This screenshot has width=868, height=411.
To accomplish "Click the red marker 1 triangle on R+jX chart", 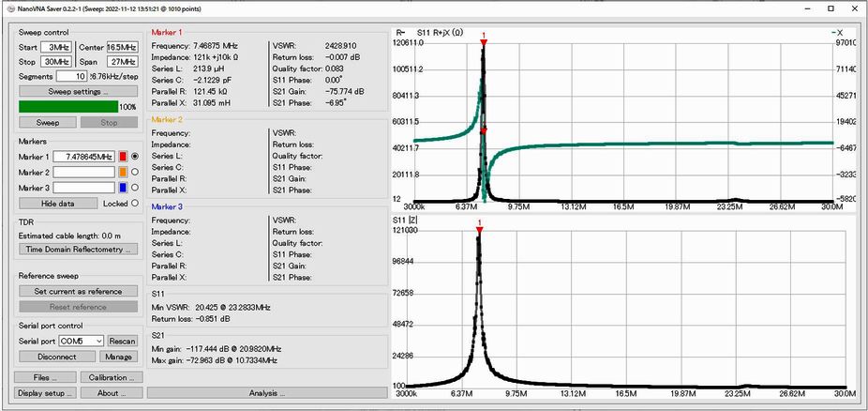I will (x=484, y=42).
